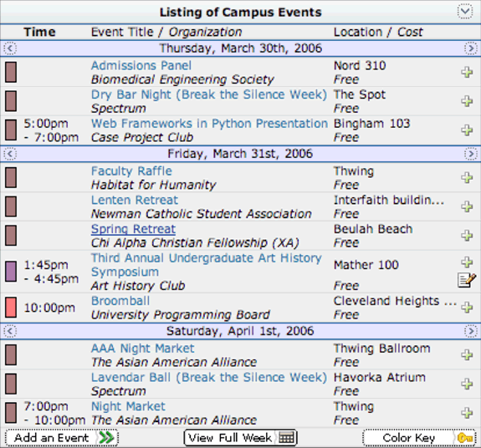Add Lenten Retreat using plus icon
Screen dimensions: 481x448
click(467, 206)
